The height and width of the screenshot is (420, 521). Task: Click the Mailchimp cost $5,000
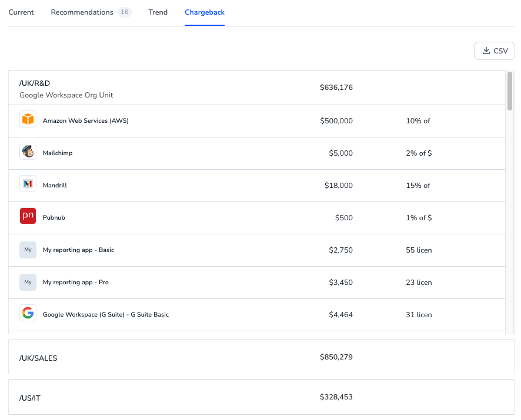coord(341,153)
